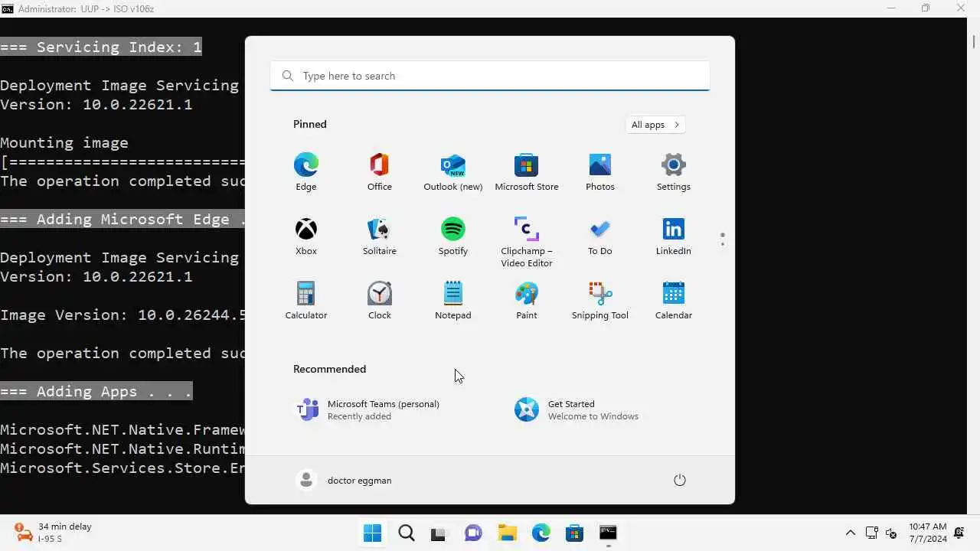Launch the To Do app
This screenshot has width=980, height=551.
(x=600, y=236)
